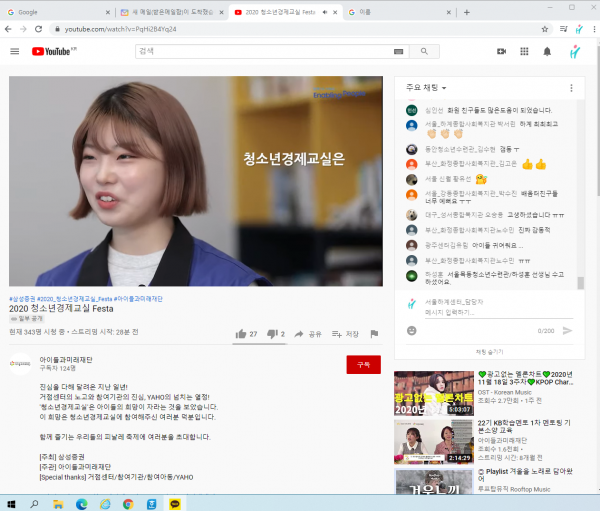Open the emoji picker in chat
This screenshot has width=600, height=511.
411,330
